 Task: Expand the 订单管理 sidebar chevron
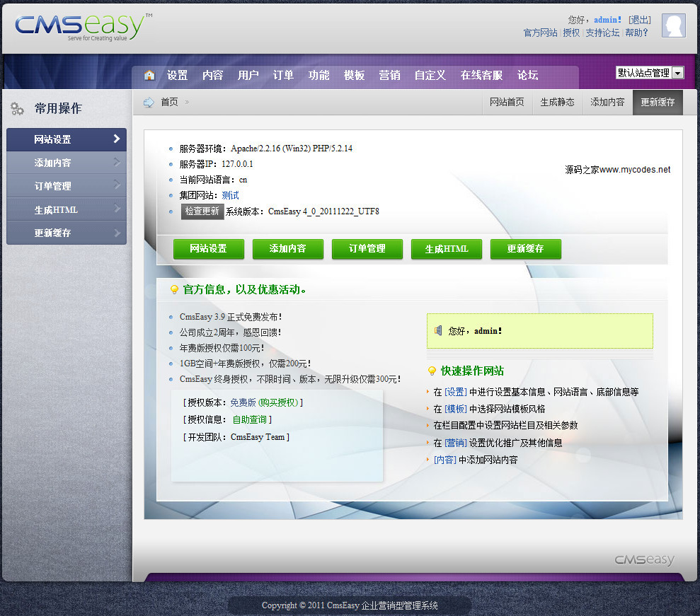tap(117, 185)
